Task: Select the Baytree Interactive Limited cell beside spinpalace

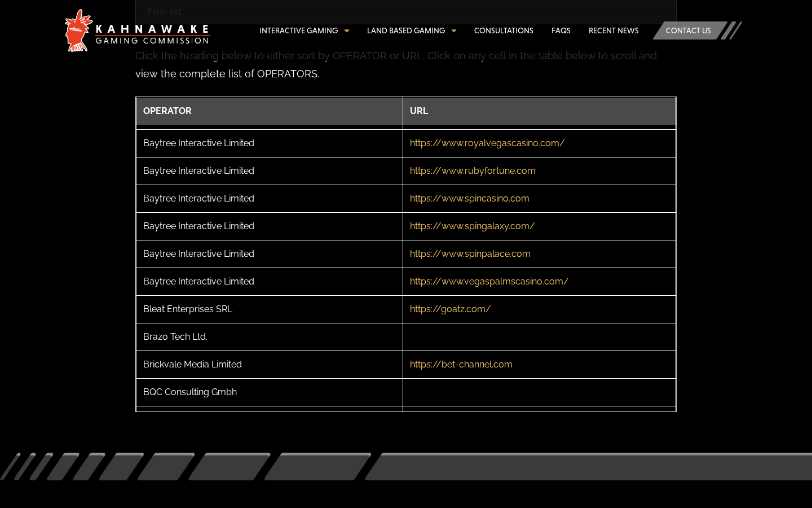Action: tap(270, 254)
